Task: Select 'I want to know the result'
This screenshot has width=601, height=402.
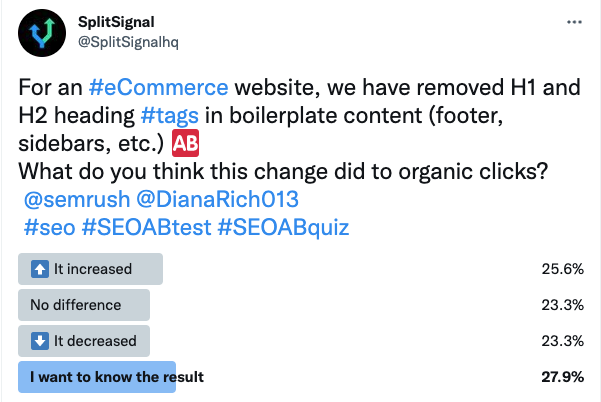Action: click(x=117, y=377)
